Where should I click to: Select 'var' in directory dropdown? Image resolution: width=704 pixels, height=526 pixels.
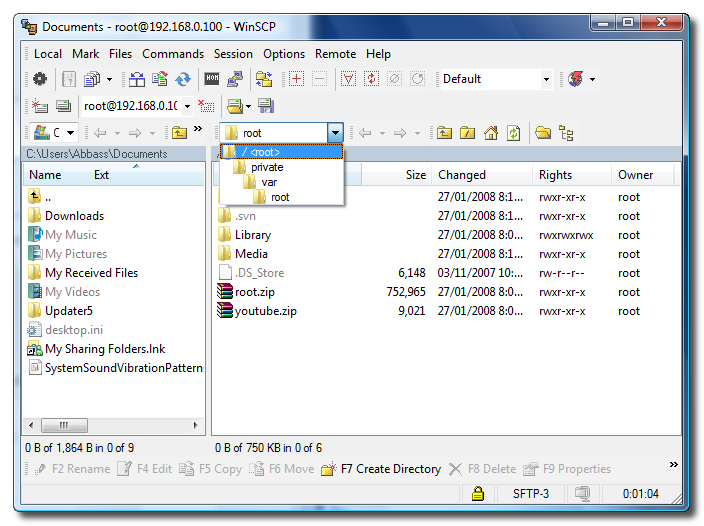click(282, 182)
